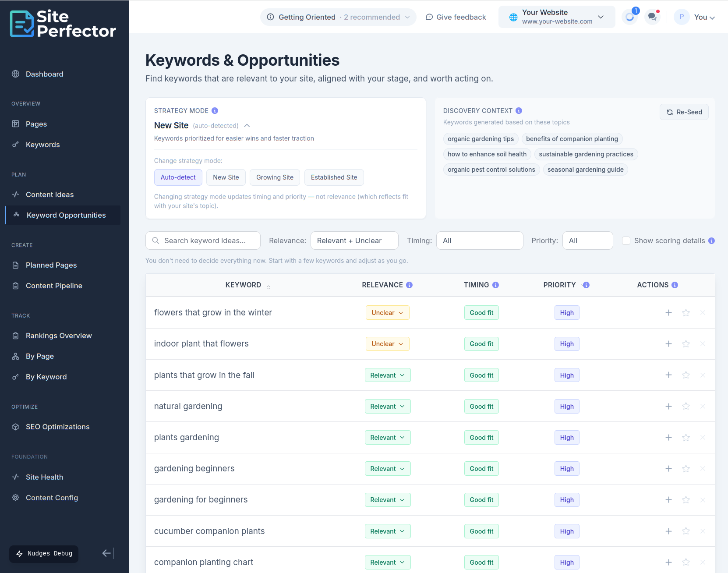Screen dimensions: 728x573
Task: Open Site Health under Foundation
Action: pyautogui.click(x=44, y=477)
